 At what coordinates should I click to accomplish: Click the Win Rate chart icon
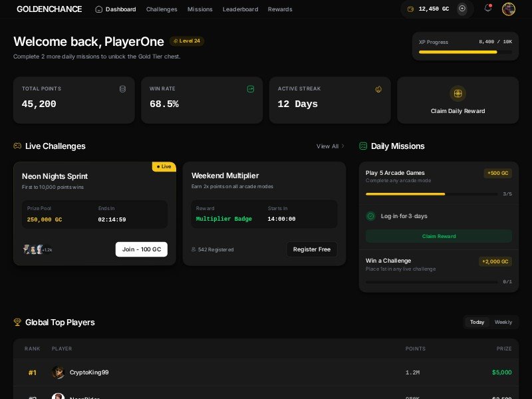(251, 88)
